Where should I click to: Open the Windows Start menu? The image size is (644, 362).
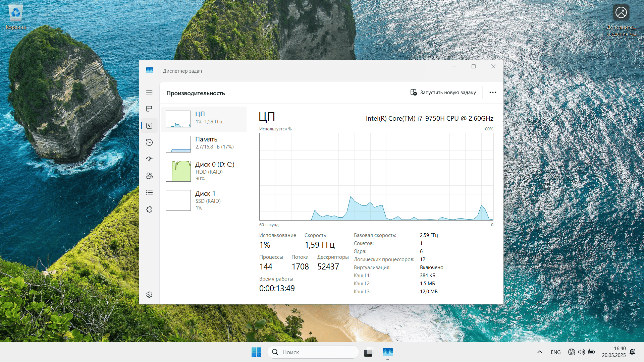pyautogui.click(x=256, y=352)
